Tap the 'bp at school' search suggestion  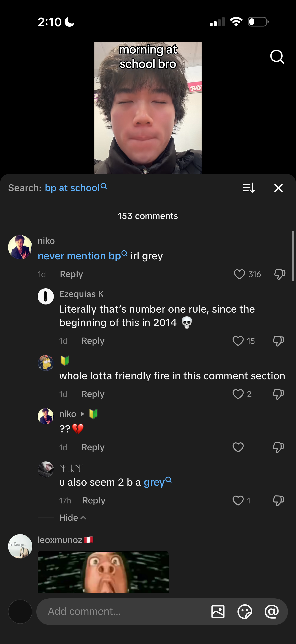(75, 188)
